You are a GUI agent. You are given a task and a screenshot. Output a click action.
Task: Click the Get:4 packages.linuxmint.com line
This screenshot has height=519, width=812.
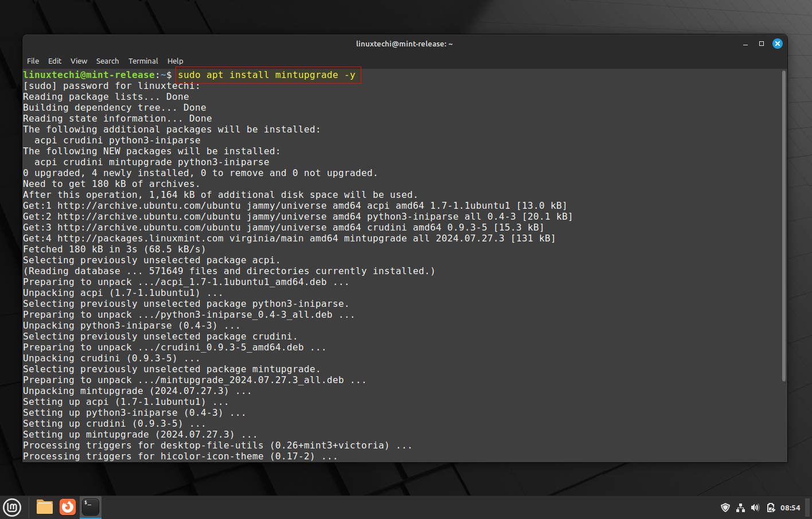(290, 239)
